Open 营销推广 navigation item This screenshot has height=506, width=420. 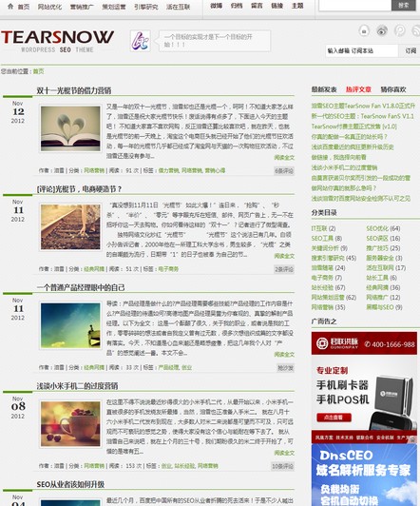click(x=82, y=7)
